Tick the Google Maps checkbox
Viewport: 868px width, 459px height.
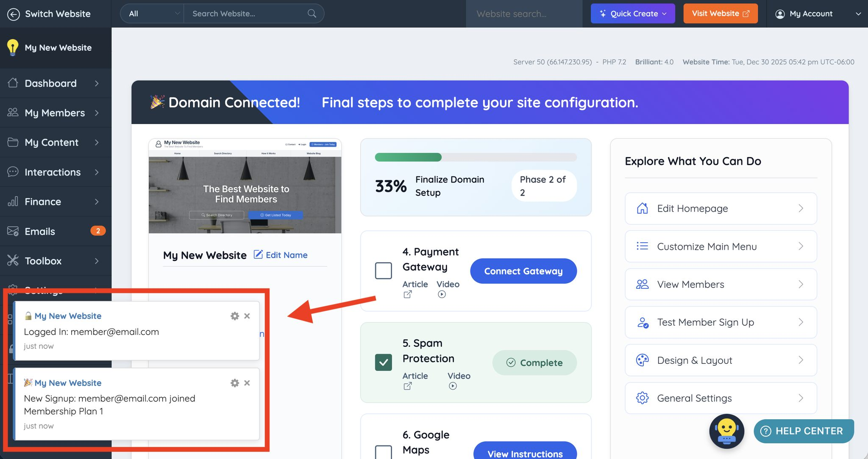[383, 452]
